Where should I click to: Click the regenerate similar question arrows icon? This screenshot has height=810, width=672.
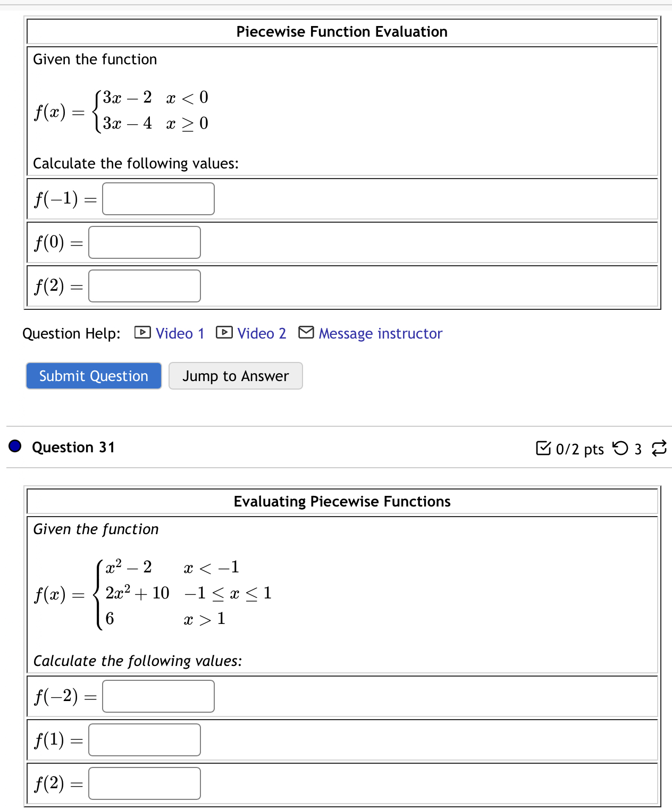click(659, 449)
